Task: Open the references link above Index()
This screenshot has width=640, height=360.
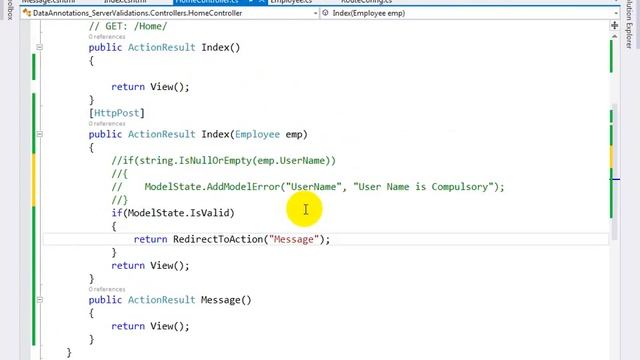Action: (x=107, y=37)
